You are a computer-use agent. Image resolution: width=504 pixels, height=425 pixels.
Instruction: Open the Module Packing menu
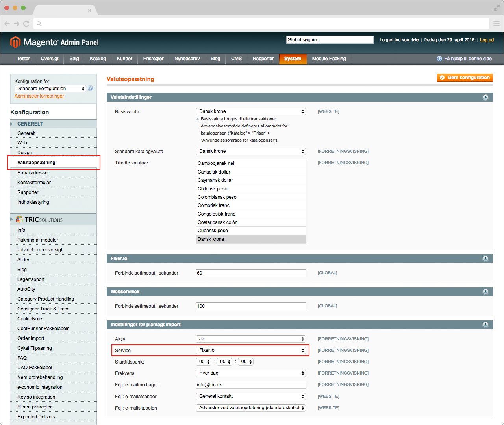[329, 59]
